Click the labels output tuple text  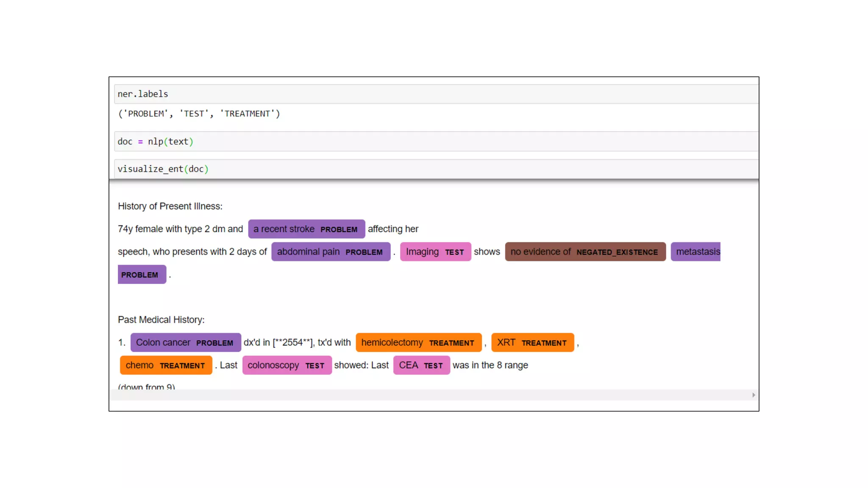pyautogui.click(x=199, y=114)
